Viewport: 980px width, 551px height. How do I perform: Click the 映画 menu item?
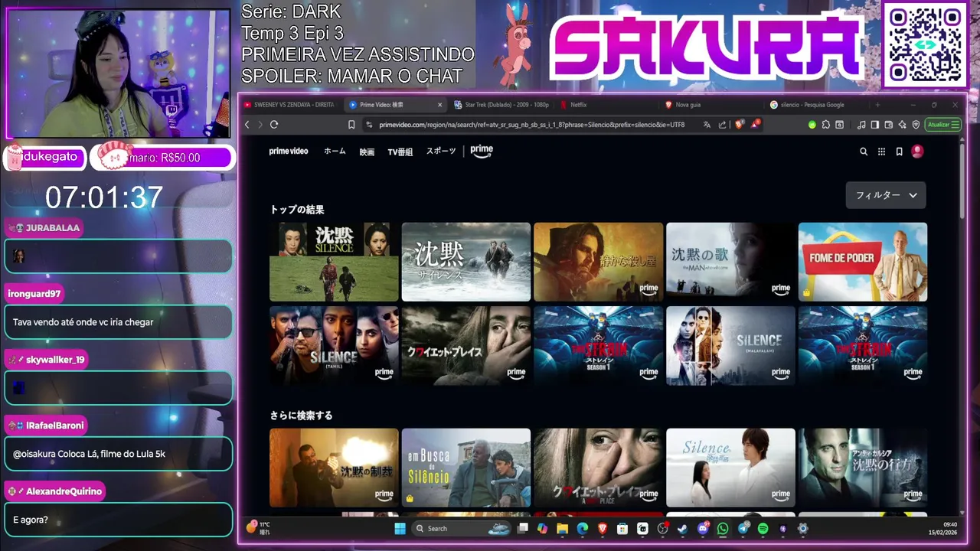[x=367, y=152]
